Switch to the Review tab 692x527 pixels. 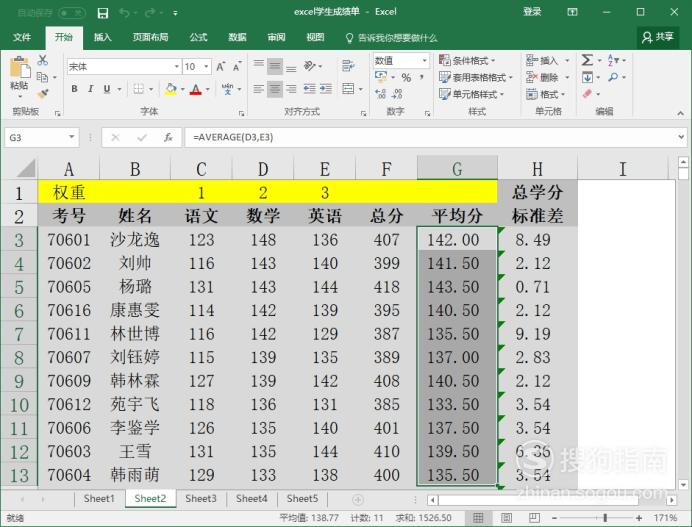pyautogui.click(x=276, y=37)
